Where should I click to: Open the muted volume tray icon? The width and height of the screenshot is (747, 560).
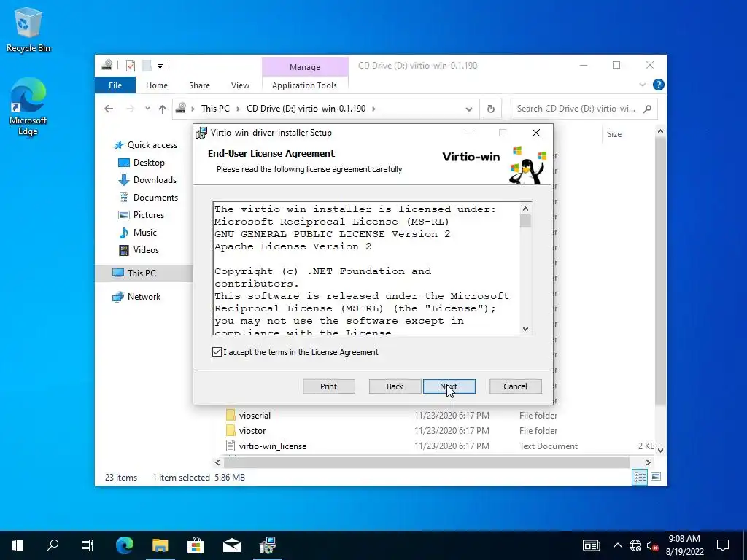[653, 545]
